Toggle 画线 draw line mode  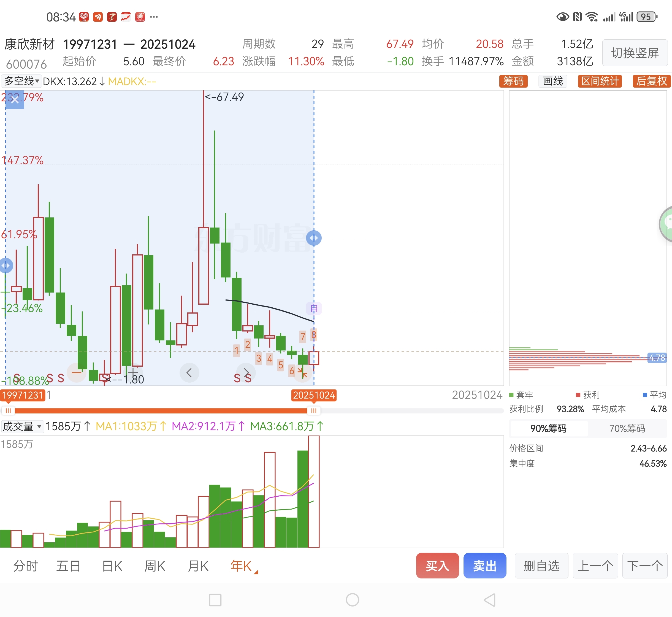552,81
